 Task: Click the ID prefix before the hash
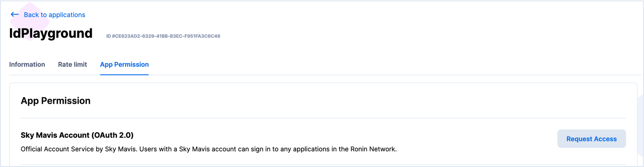tap(109, 36)
